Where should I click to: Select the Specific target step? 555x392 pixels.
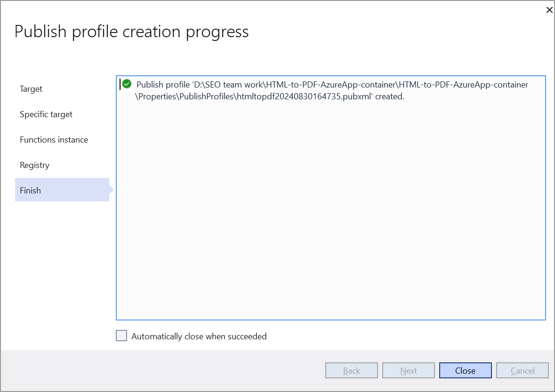click(x=46, y=114)
